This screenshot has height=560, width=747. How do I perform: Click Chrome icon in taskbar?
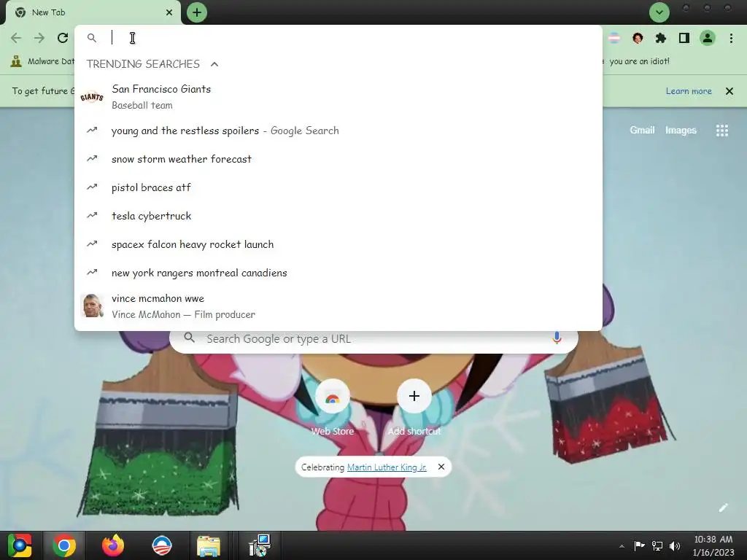tap(64, 545)
